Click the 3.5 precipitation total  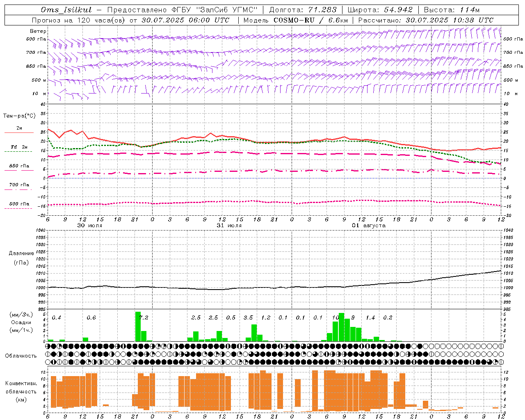pos(248,317)
